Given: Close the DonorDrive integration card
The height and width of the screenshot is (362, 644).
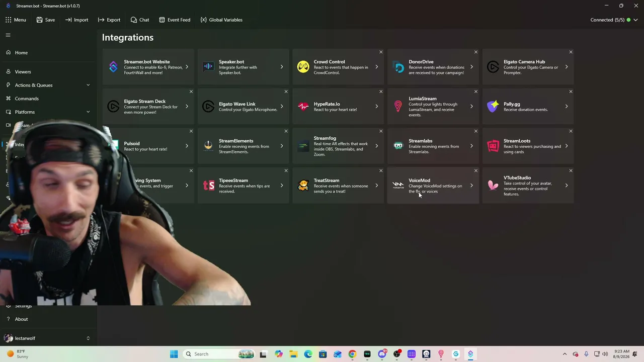Looking at the screenshot, I should coord(476,52).
